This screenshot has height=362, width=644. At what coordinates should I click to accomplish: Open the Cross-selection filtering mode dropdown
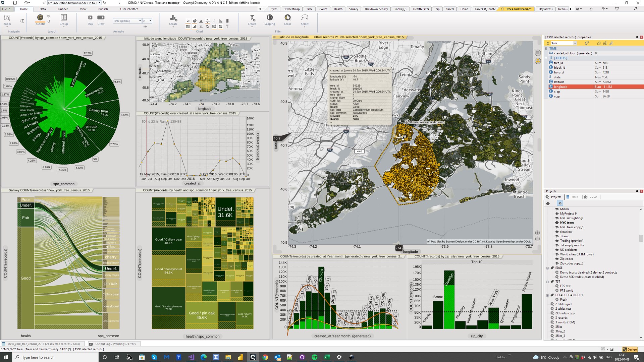click(x=100, y=3)
